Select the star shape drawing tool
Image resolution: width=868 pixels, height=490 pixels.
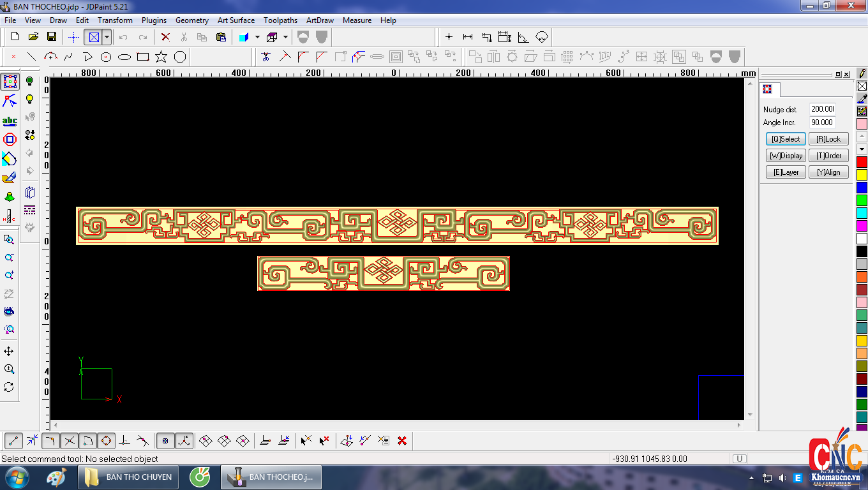tap(161, 57)
